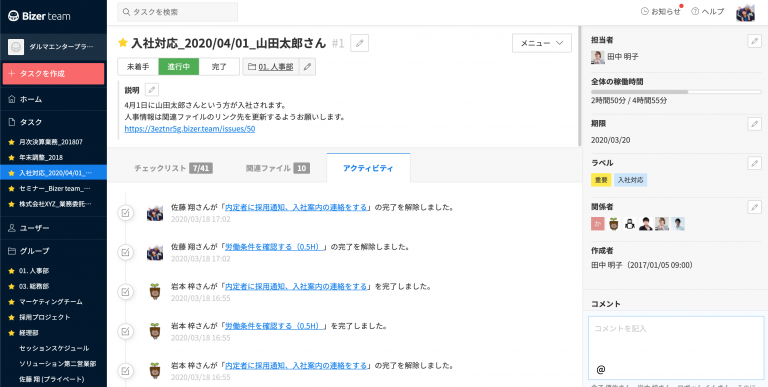Click the pencil icon next to task title
The height and width of the screenshot is (387, 768).
[x=360, y=43]
